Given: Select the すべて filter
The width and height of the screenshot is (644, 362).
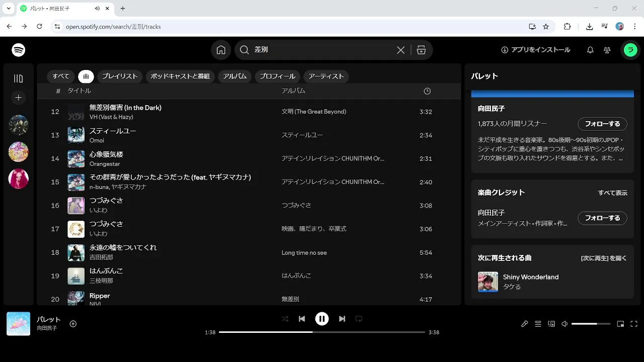Looking at the screenshot, I should 61,76.
